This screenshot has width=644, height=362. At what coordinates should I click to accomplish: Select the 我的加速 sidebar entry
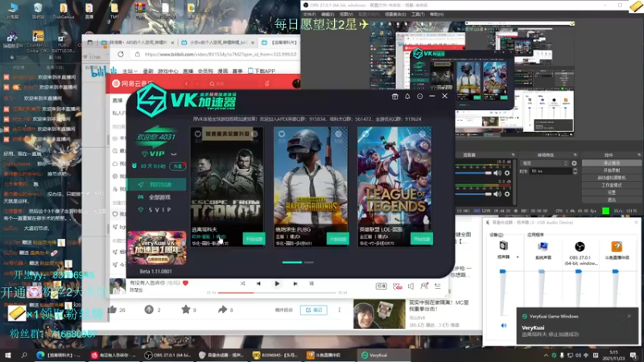(156, 184)
